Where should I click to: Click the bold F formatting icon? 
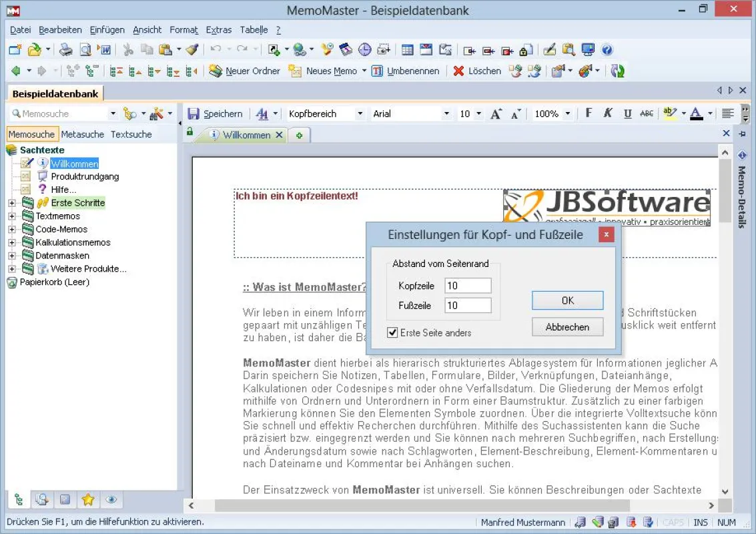click(x=589, y=113)
